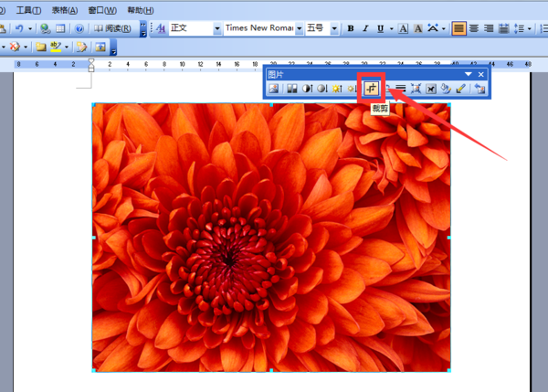This screenshot has width=548, height=392.
Task: Click the Reset Picture icon
Action: 479,89
